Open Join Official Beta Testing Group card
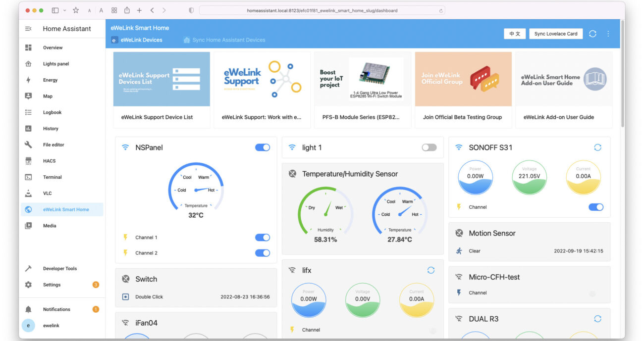The image size is (644, 341). [x=463, y=90]
